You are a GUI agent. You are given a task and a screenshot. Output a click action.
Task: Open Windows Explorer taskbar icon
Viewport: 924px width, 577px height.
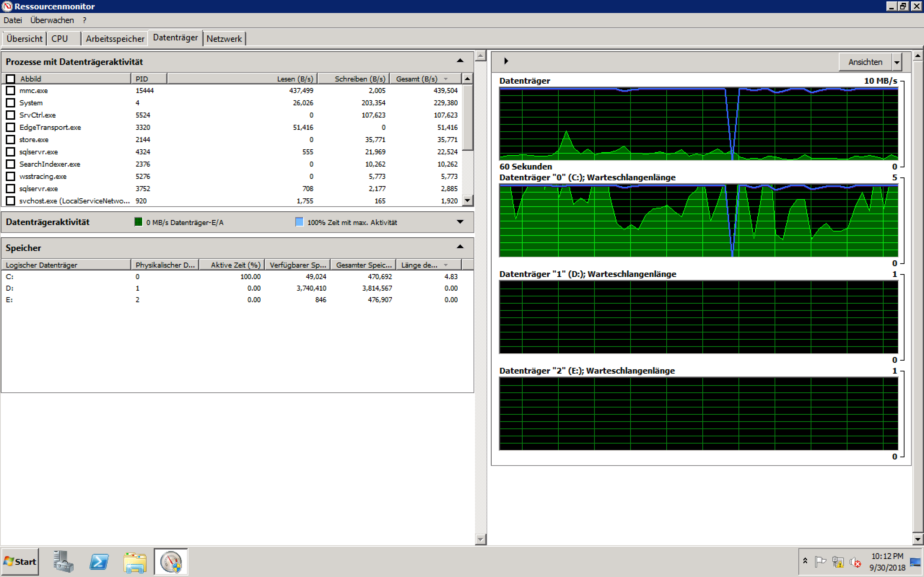coord(135,561)
